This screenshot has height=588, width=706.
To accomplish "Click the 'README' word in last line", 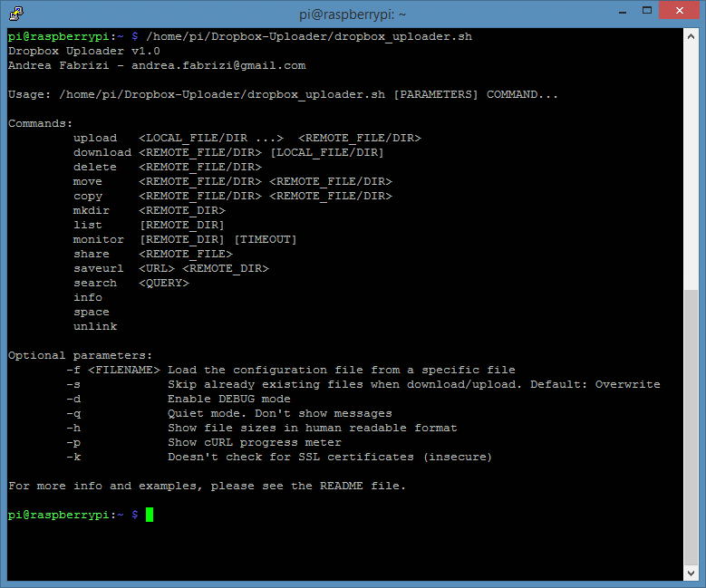I will [x=342, y=486].
